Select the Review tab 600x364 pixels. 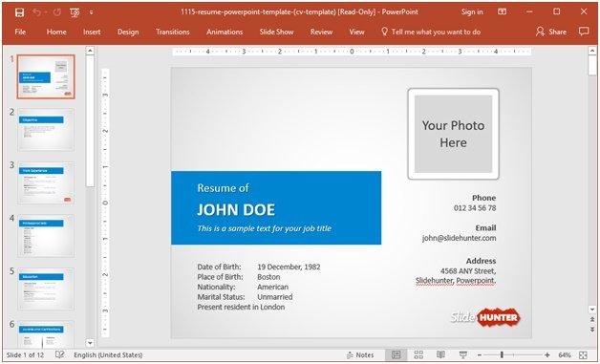pyautogui.click(x=321, y=32)
